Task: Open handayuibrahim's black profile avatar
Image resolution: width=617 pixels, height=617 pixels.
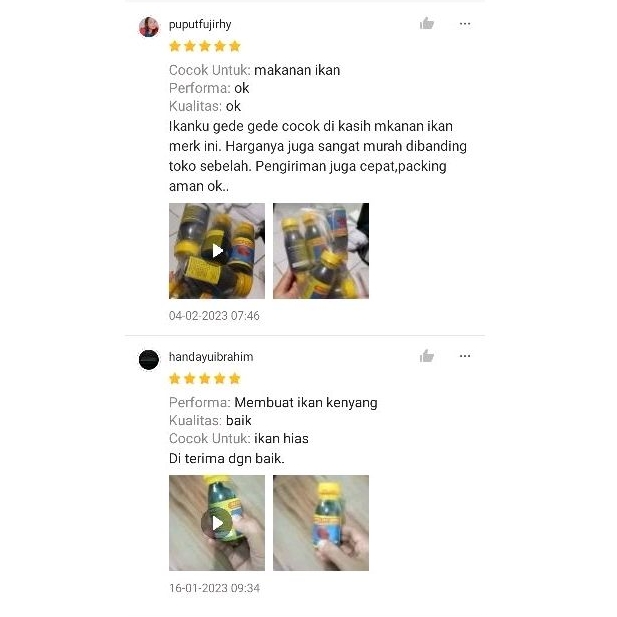Action: point(149,360)
